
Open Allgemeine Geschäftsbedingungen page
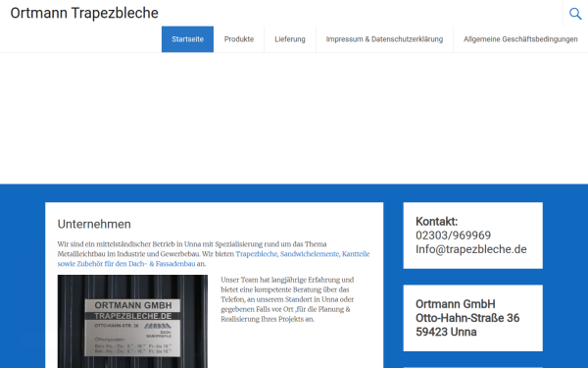pyautogui.click(x=520, y=39)
